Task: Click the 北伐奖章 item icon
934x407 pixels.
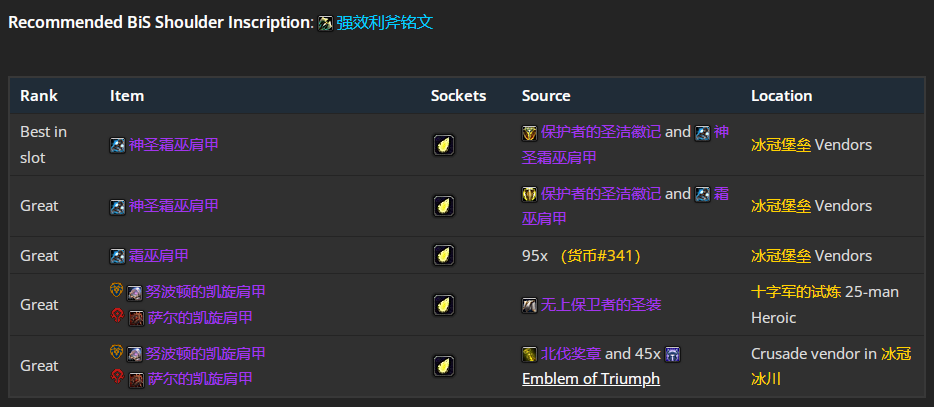Action: pyautogui.click(x=529, y=354)
